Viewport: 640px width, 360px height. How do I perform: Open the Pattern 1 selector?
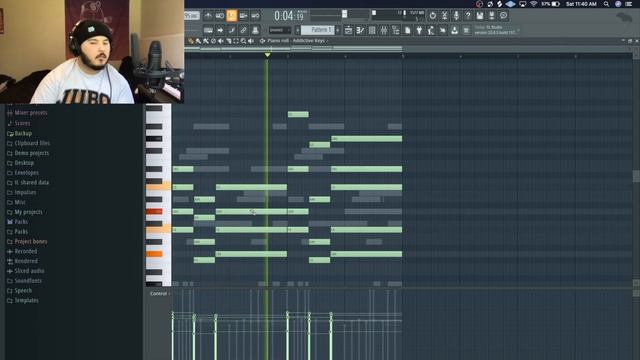(318, 30)
